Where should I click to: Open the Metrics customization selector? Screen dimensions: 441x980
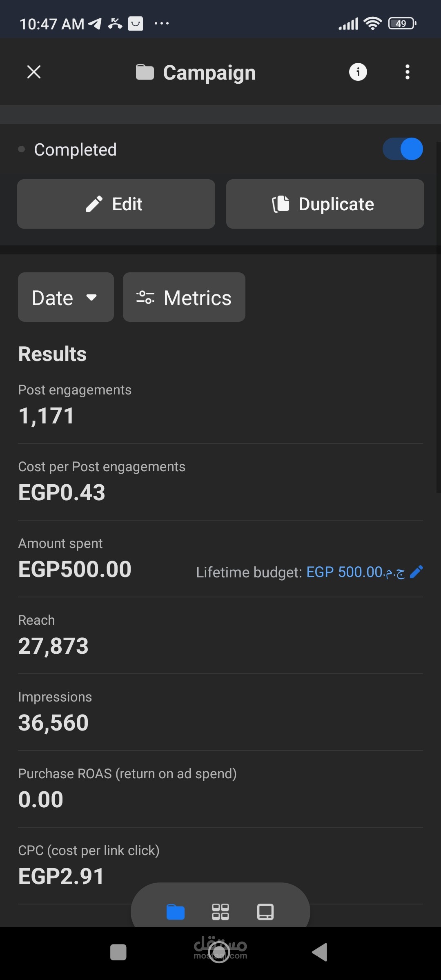click(x=184, y=297)
